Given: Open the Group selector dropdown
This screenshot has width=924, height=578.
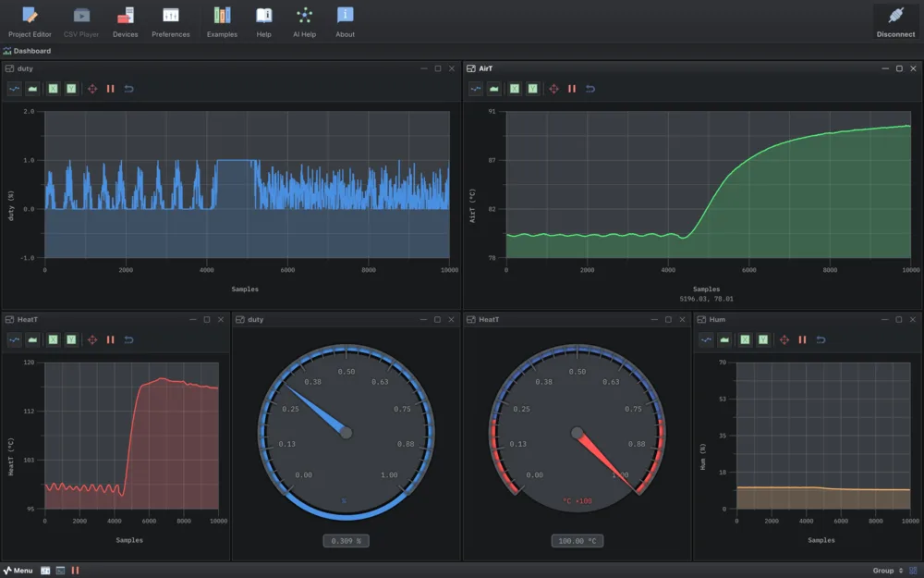Looking at the screenshot, I should (x=887, y=571).
